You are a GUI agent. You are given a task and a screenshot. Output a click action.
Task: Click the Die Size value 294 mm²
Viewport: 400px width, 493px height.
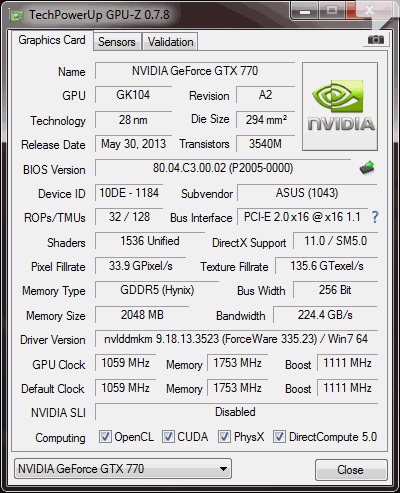pyautogui.click(x=266, y=120)
